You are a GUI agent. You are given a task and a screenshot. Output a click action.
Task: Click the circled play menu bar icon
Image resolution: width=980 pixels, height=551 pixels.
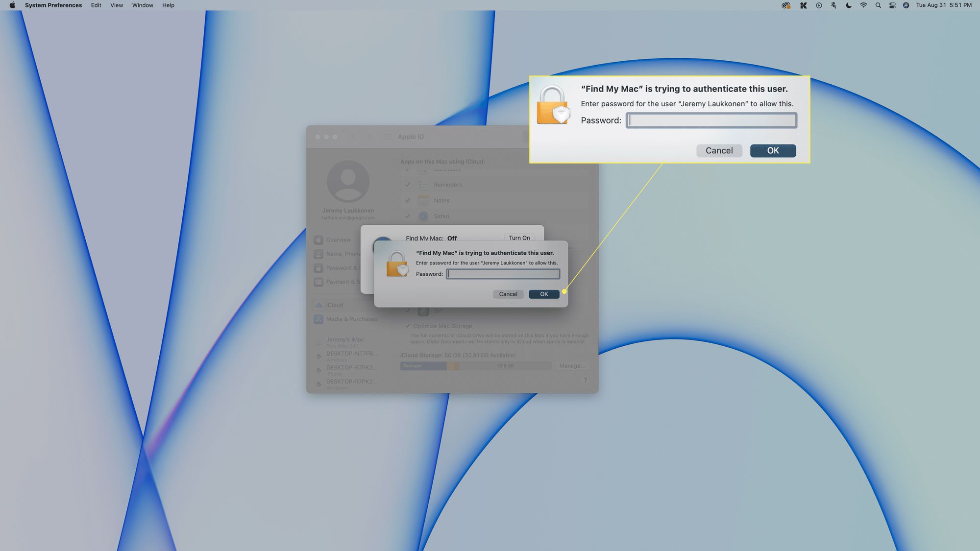pos(819,5)
